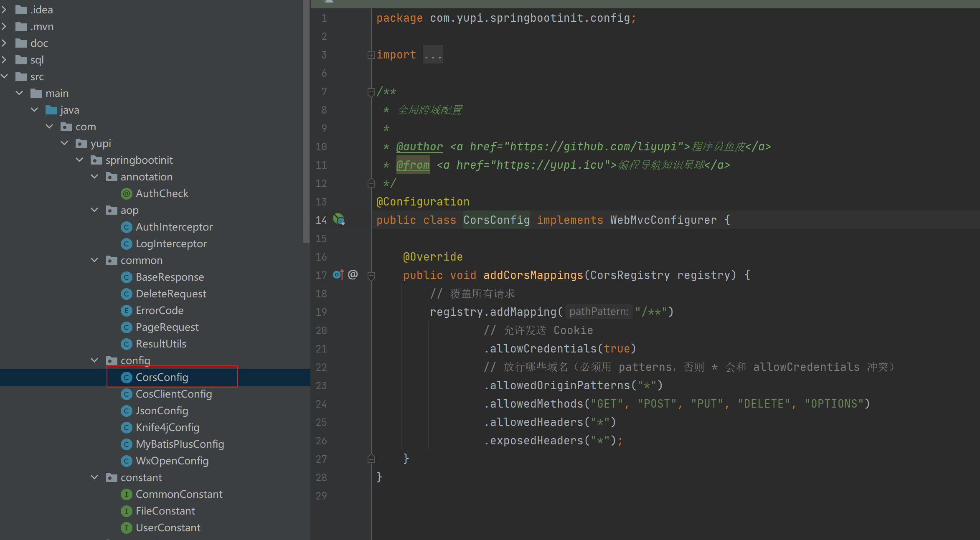Click the @ annotation gutter icon on line 17
980x540 pixels.
tap(353, 275)
